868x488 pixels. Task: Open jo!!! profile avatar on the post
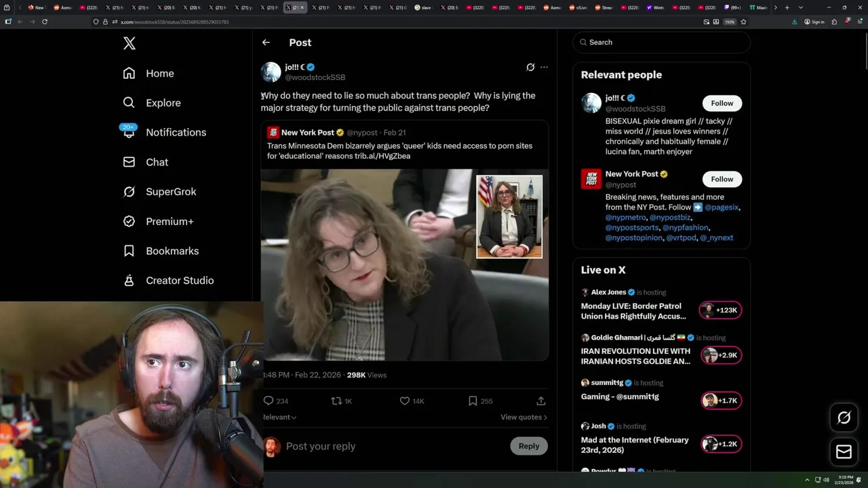tap(271, 72)
